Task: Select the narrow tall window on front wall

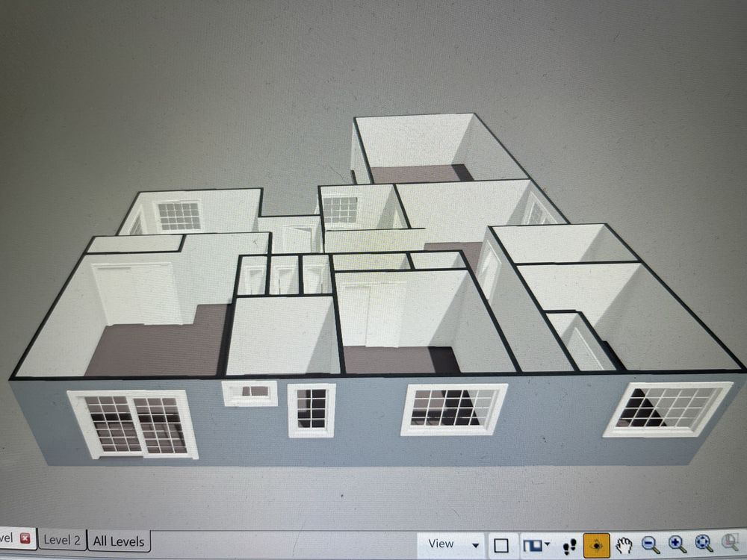Action: [311, 410]
